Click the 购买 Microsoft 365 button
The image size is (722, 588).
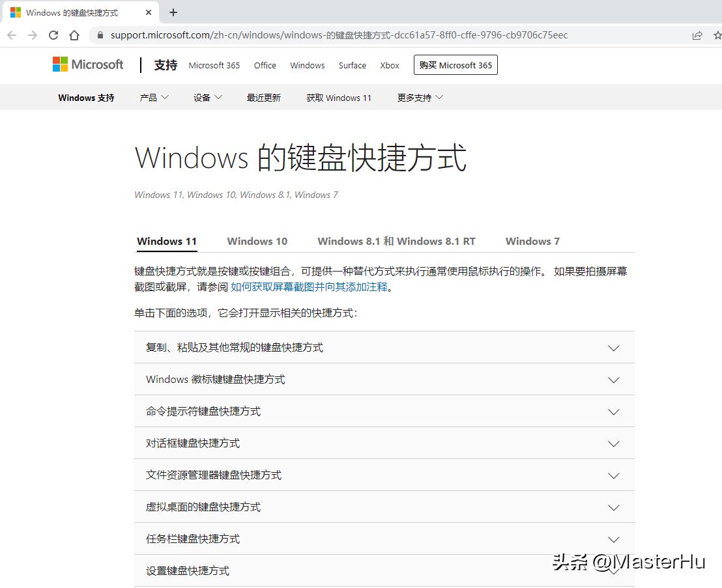click(x=455, y=64)
